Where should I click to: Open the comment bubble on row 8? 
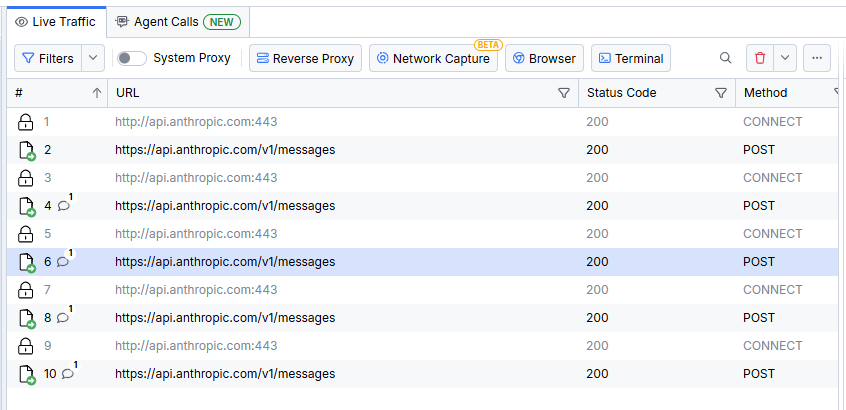click(x=64, y=318)
